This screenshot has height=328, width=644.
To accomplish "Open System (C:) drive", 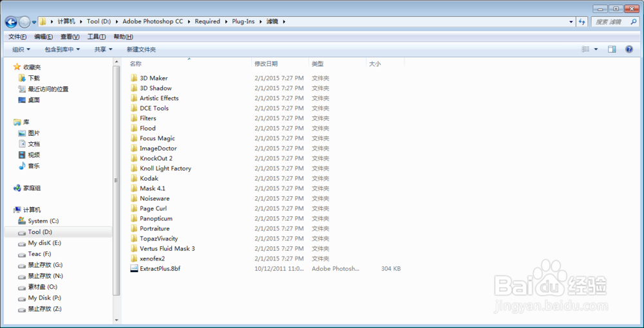I will pos(39,221).
